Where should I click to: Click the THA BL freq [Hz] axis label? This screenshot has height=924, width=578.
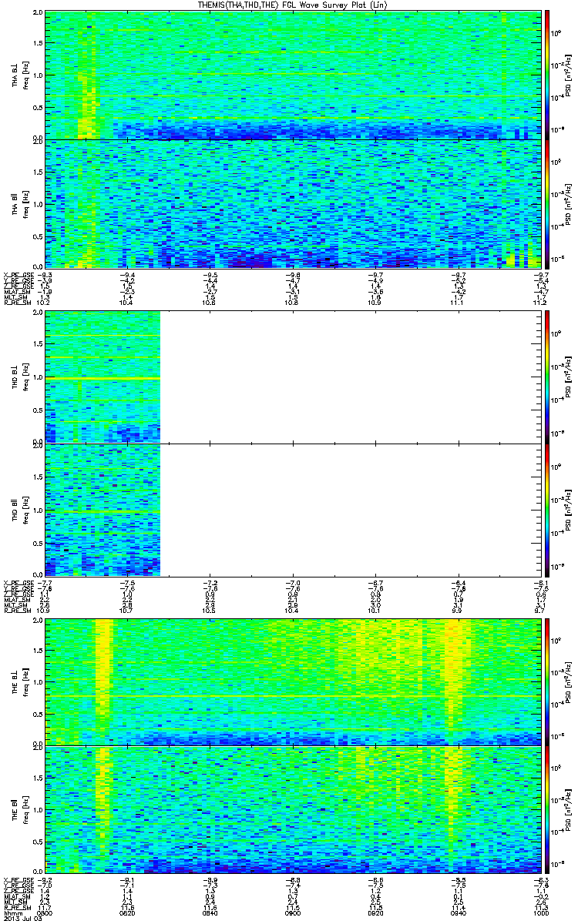[x=18, y=75]
